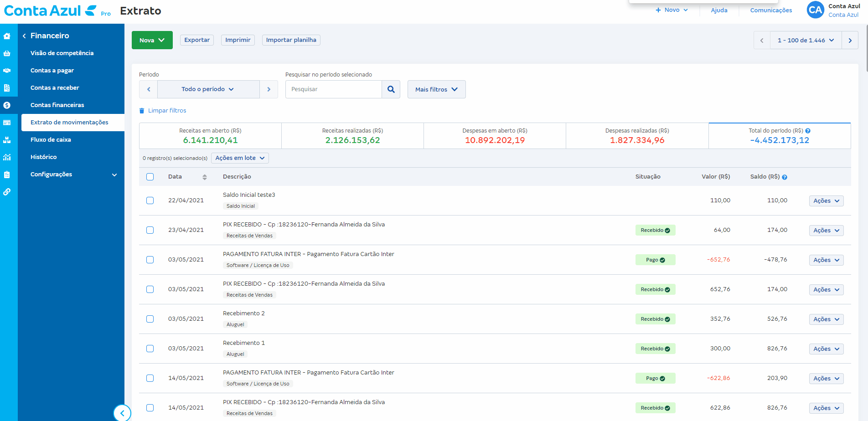Click the magnifying glass search button
The image size is (868, 421).
click(391, 89)
